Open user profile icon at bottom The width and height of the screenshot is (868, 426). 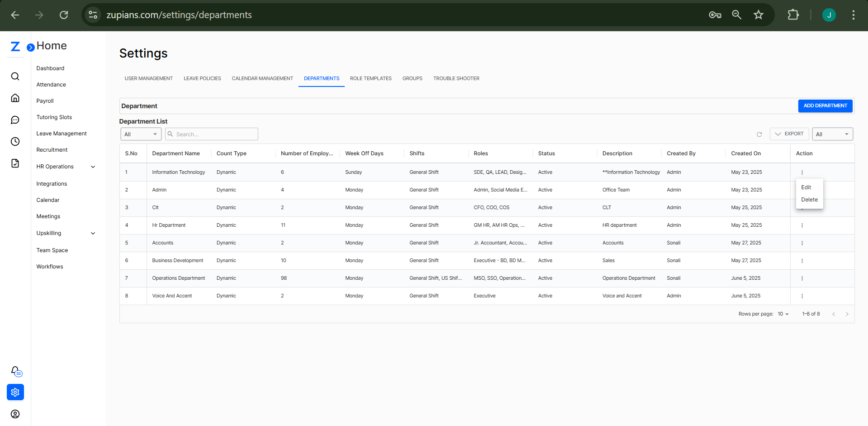point(15,414)
